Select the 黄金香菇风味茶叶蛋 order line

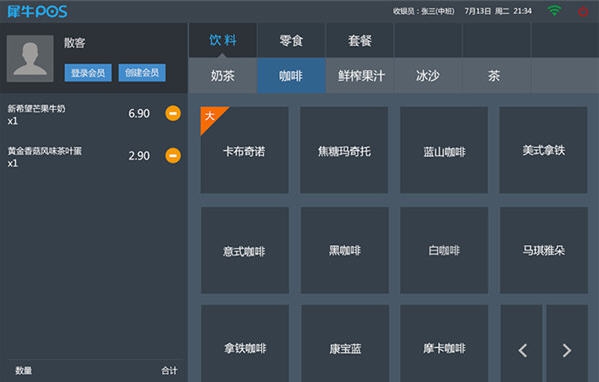pyautogui.click(x=94, y=157)
